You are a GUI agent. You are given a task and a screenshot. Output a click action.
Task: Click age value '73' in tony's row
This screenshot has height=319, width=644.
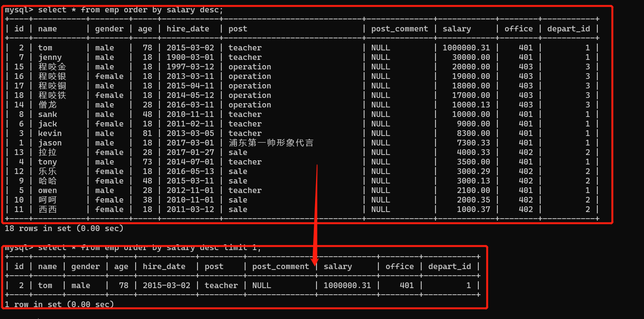tap(148, 162)
